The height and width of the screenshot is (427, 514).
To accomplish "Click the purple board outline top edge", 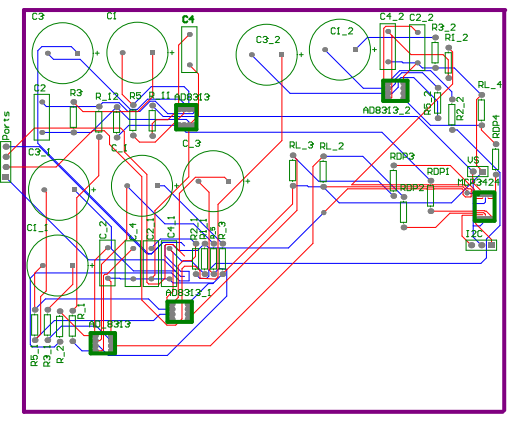I will [x=264, y=11].
